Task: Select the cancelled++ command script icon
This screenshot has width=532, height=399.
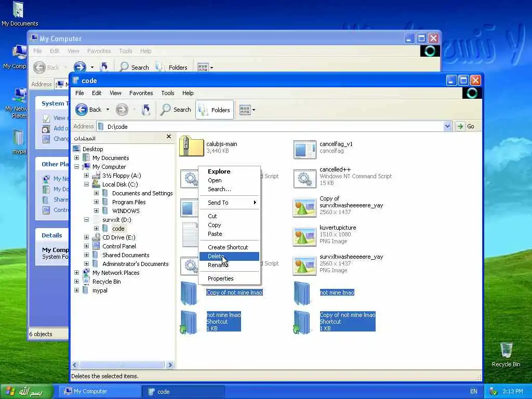Action: (x=304, y=179)
